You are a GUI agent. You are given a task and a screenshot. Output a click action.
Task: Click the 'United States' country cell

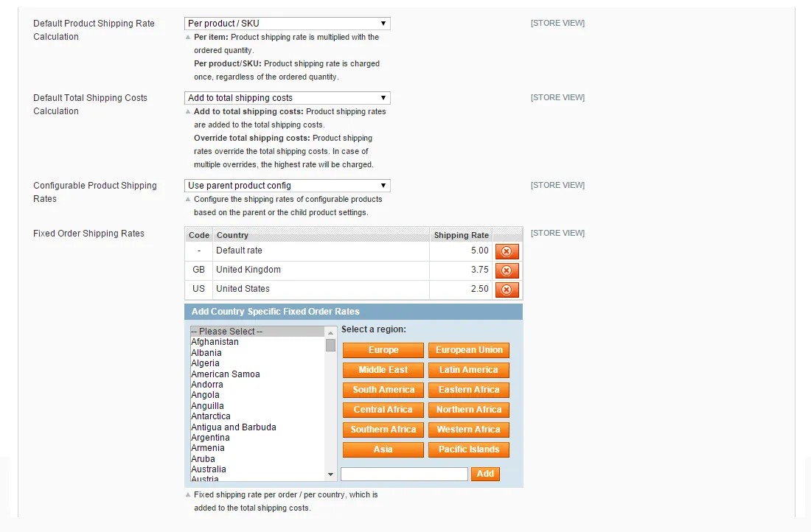[321, 289]
